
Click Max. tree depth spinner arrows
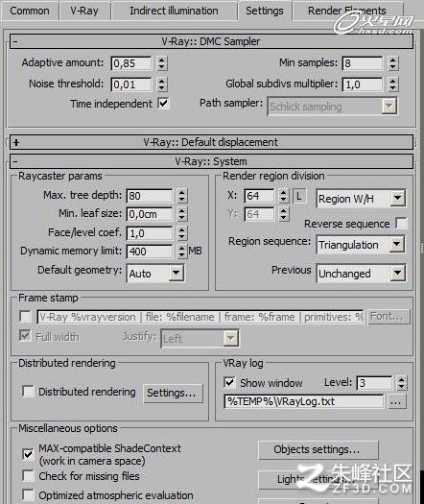182,196
